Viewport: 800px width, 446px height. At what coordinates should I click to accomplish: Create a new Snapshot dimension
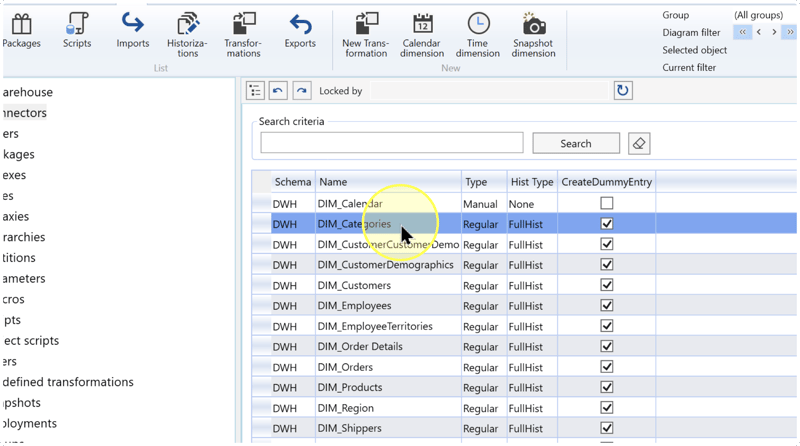tap(533, 35)
